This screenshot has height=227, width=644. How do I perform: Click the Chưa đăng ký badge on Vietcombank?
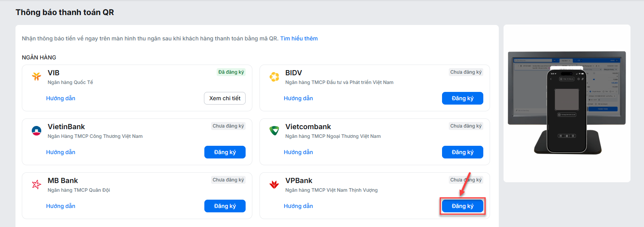point(466,126)
